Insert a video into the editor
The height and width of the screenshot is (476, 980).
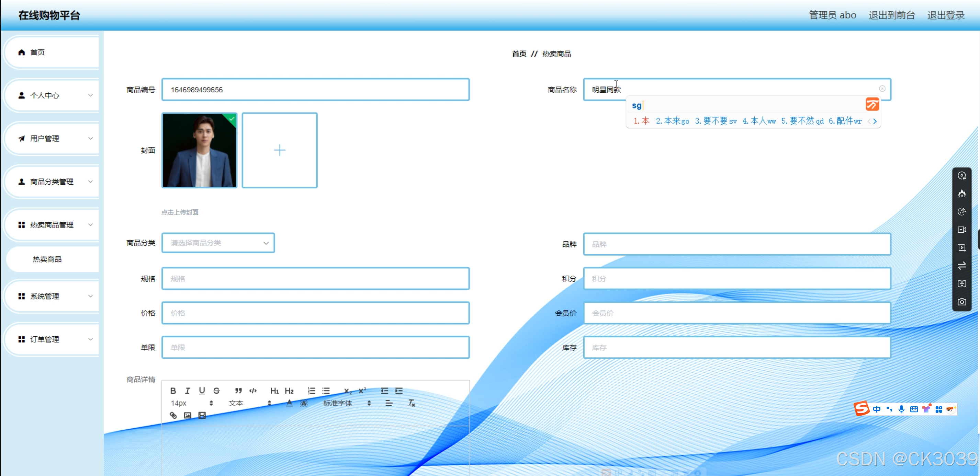pyautogui.click(x=202, y=415)
